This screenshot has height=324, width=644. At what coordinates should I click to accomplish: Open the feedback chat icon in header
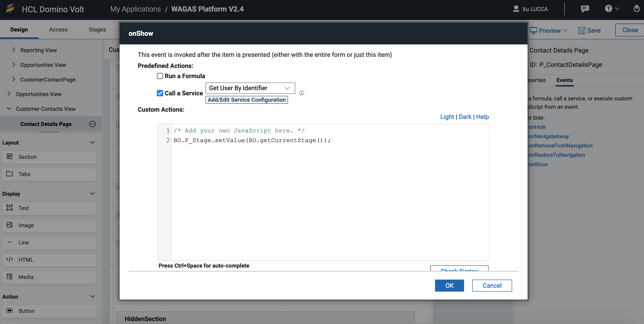coord(585,9)
